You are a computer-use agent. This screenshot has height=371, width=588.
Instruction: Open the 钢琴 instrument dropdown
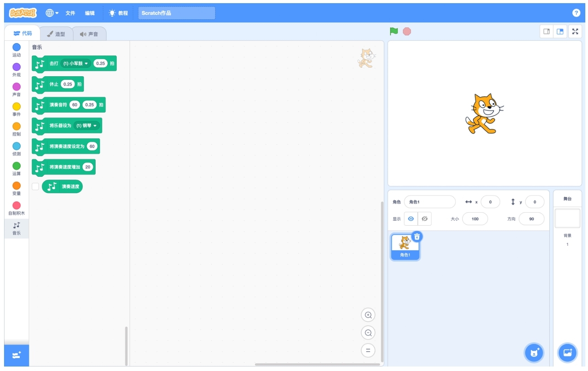tap(87, 126)
